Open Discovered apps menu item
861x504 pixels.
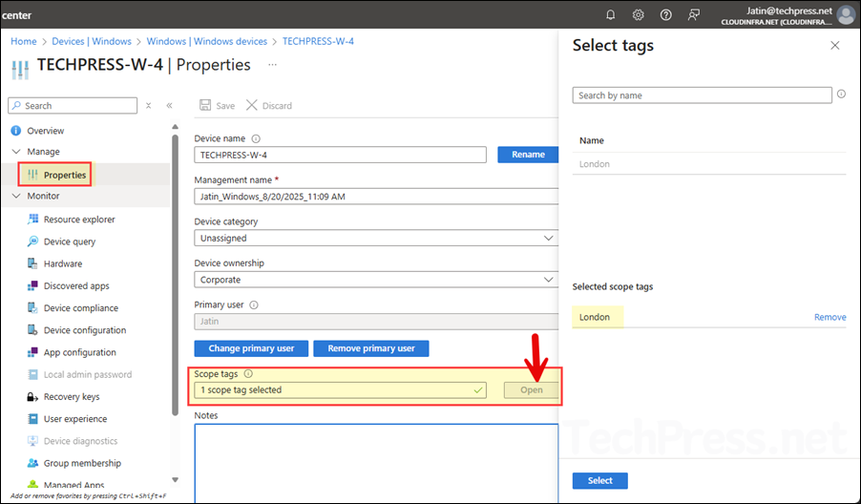tap(76, 286)
